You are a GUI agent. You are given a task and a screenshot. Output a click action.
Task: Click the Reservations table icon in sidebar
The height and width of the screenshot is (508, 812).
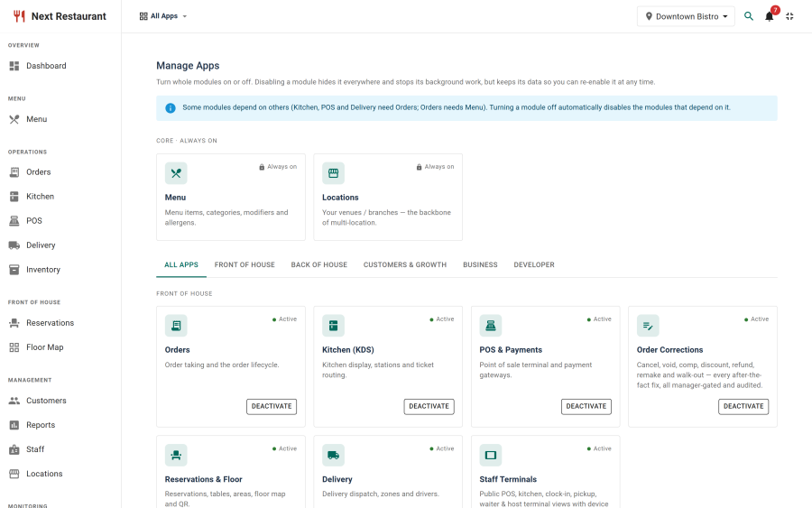coord(14,323)
